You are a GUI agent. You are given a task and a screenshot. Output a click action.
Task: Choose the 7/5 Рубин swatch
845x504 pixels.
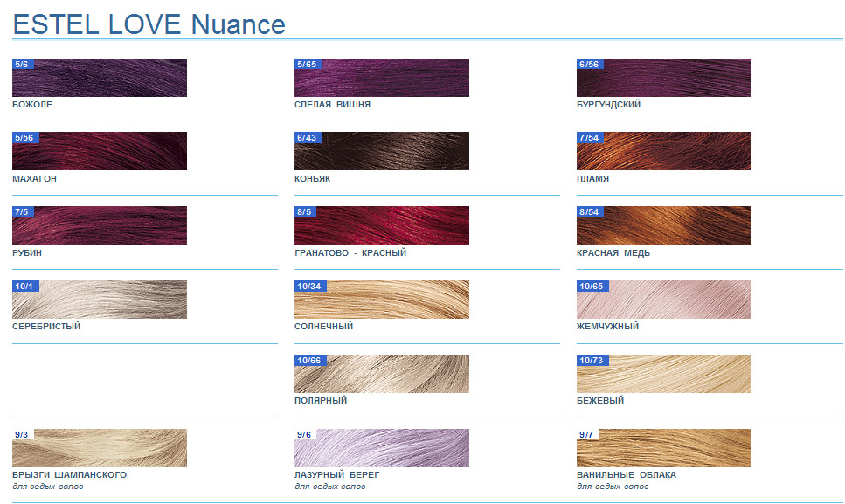[100, 225]
